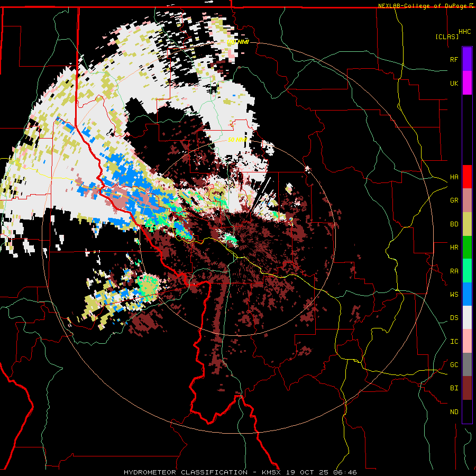
Task: Click the BI legend label
Action: (x=454, y=388)
